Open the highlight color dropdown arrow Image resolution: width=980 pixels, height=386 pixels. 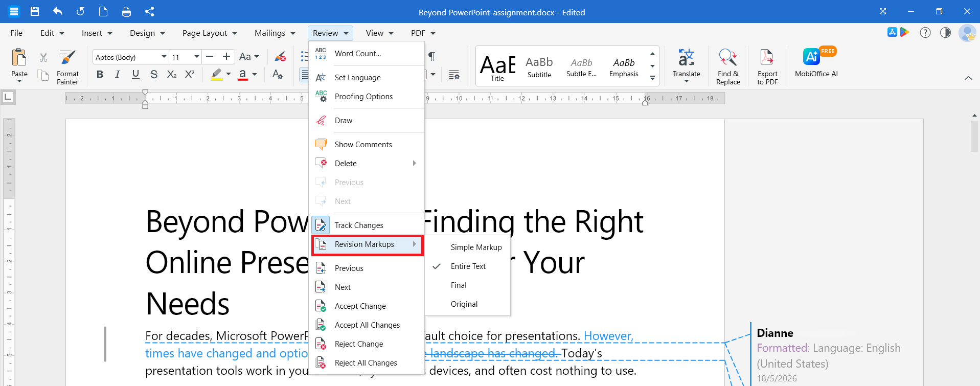click(229, 74)
